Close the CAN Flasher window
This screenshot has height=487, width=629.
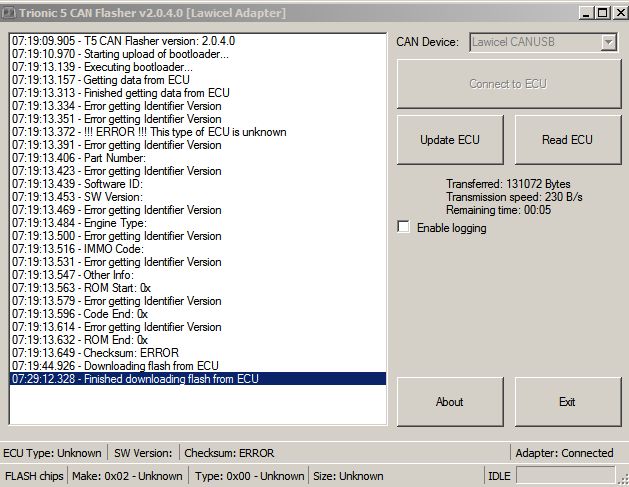pos(620,13)
